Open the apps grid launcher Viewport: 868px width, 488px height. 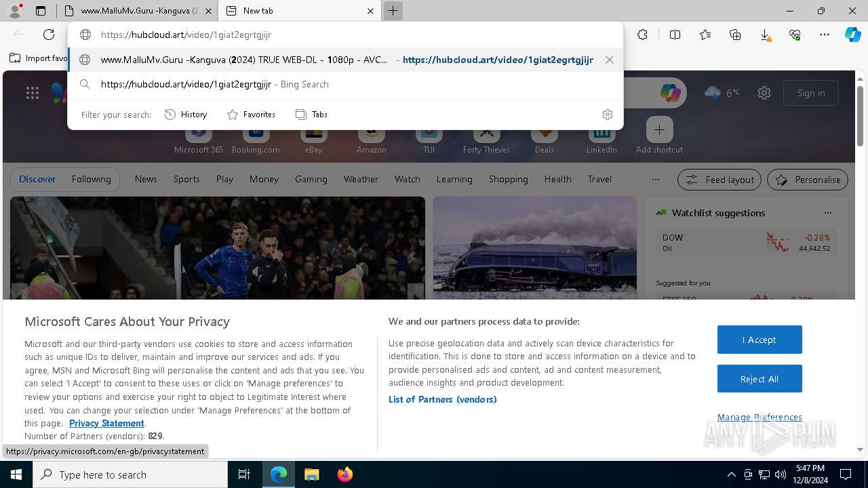point(33,94)
